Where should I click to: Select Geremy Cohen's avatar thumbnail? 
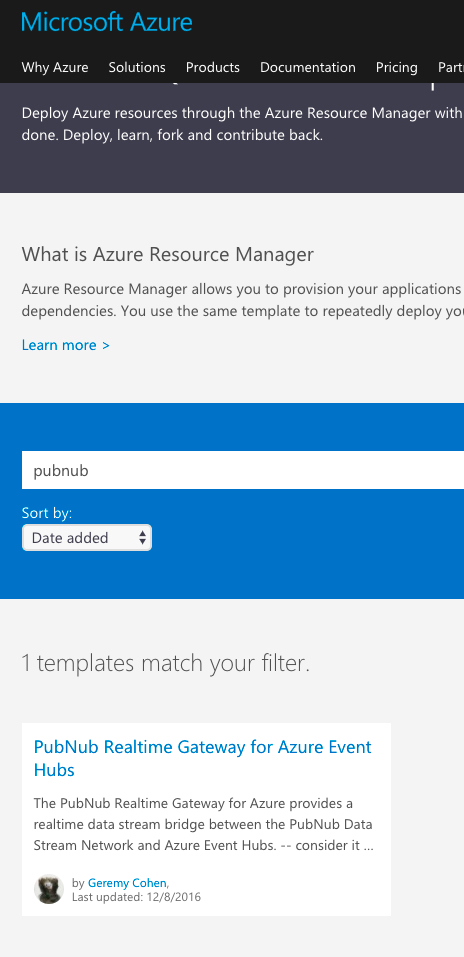point(49,889)
